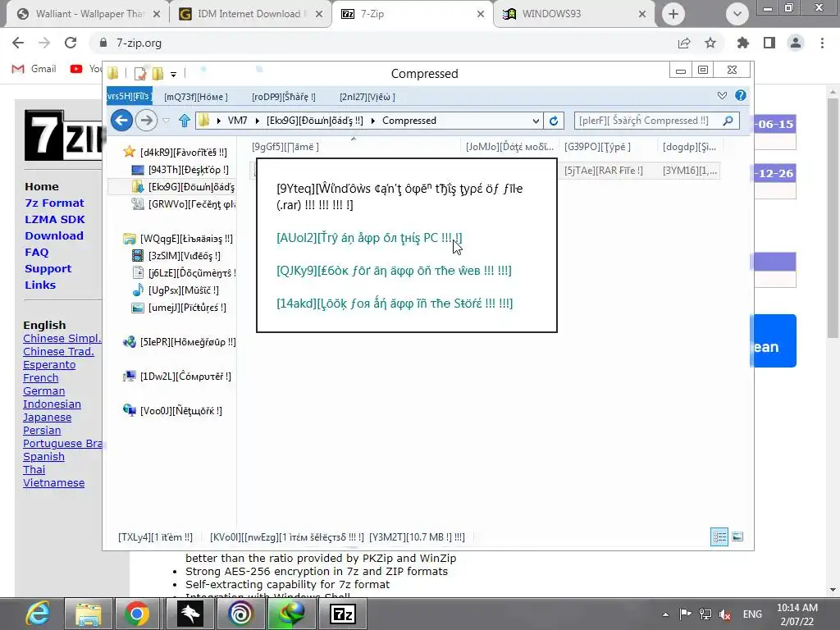Click Chrome address bar 7-zip.org
This screenshot has width=840, height=630.
pos(139,43)
